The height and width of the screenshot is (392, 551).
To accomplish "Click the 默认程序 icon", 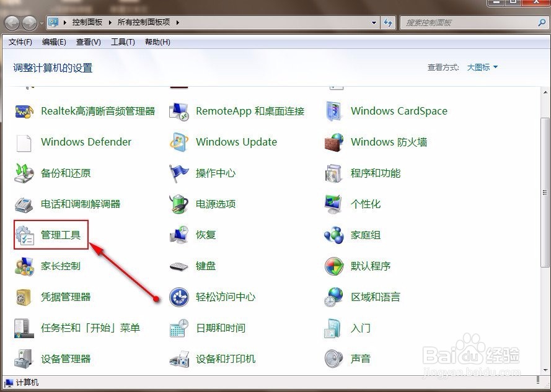I will [x=334, y=266].
